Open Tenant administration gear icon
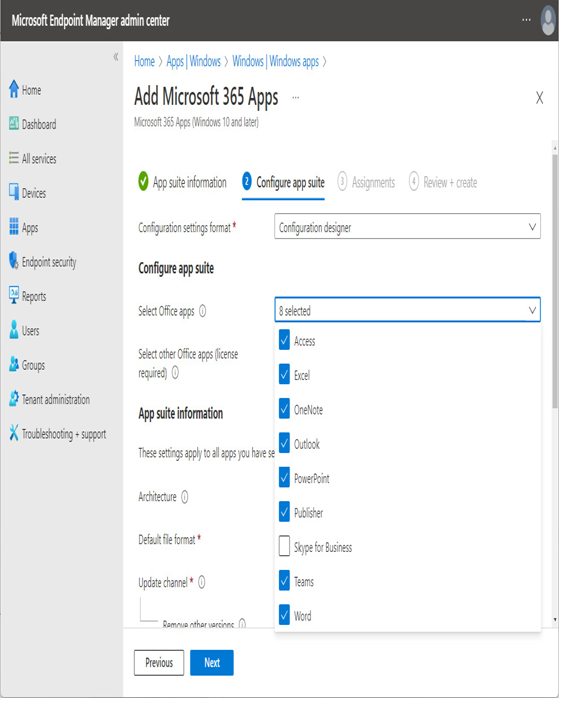Screen dimensions: 562x701 click(x=14, y=399)
